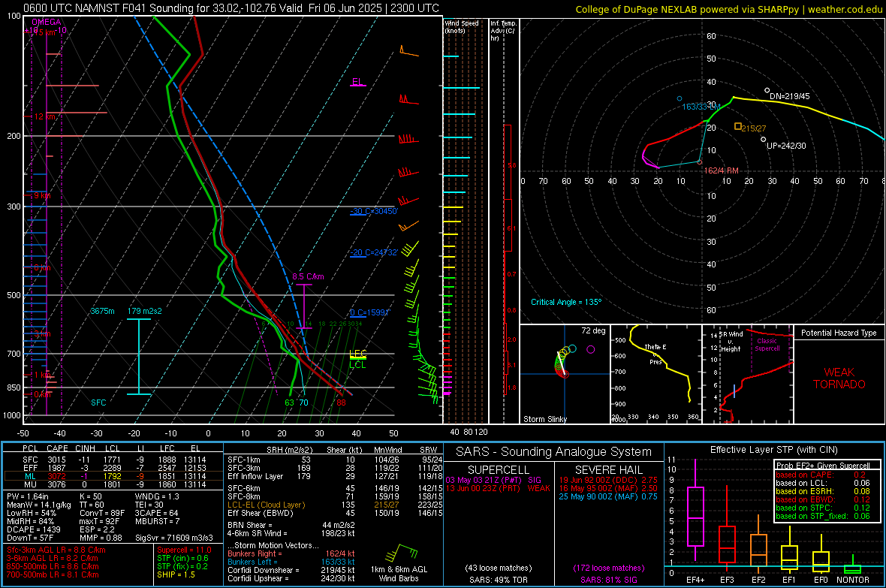Select the 19 Jun 92 00Z (DDC) hail analogue
The height and width of the screenshot is (588, 886).
[x=608, y=480]
